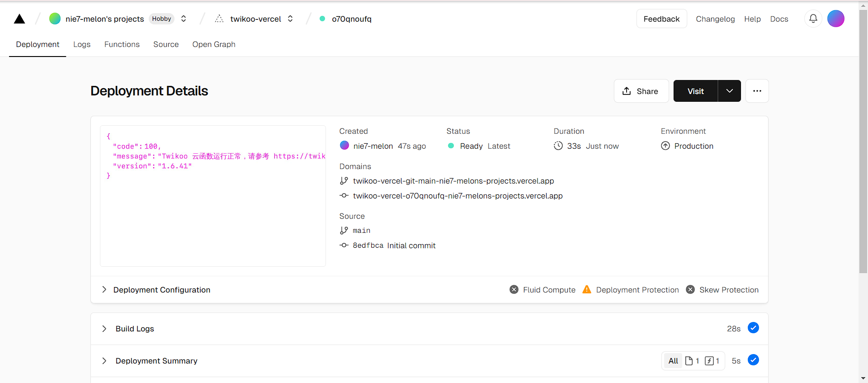This screenshot has width=868, height=383.
Task: Click the duration clock icon
Action: [558, 146]
